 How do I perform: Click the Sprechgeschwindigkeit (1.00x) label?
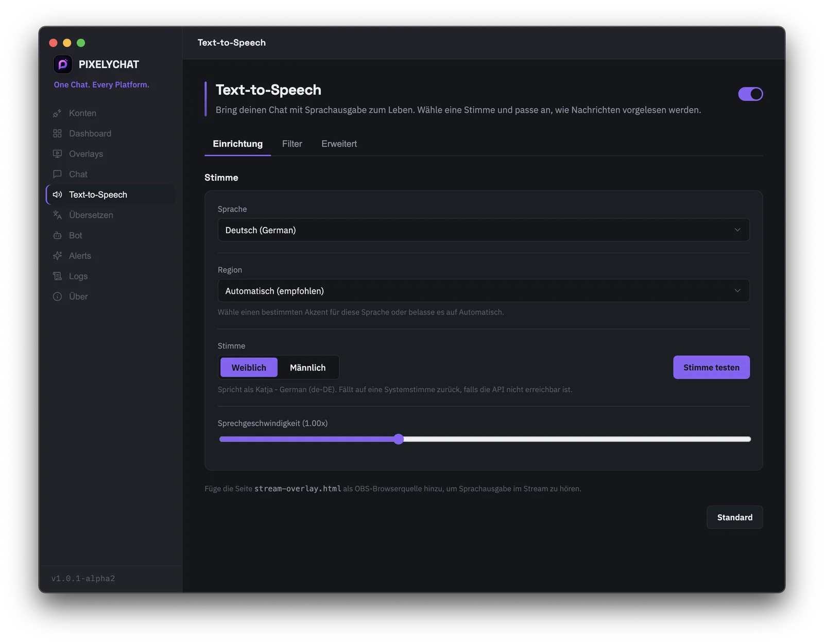272,423
